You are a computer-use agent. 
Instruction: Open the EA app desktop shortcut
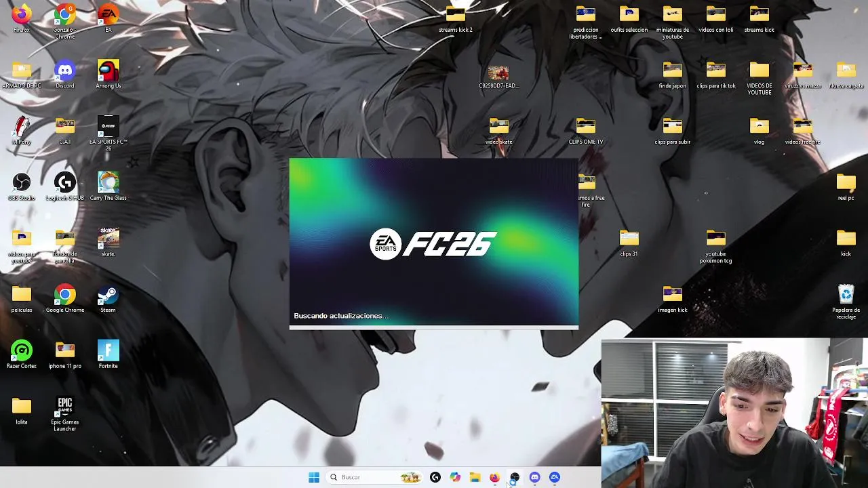pos(108,18)
